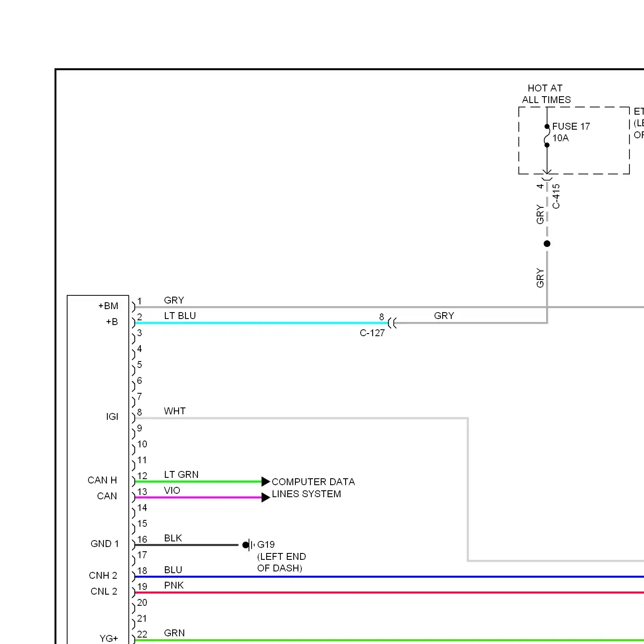
Task: Select the FUSE 17 label
Action: pos(571,126)
